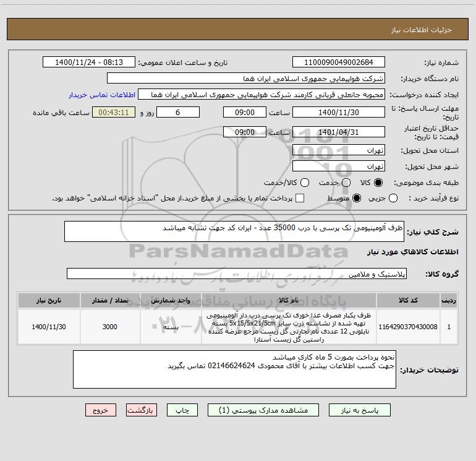The image size is (476, 461).
Task: Click the توضیحات خریدار text area
Action: tap(234, 369)
